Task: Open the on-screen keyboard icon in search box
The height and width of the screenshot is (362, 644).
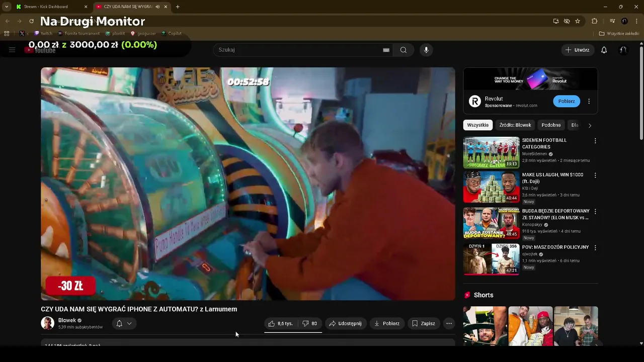Action: [386, 50]
